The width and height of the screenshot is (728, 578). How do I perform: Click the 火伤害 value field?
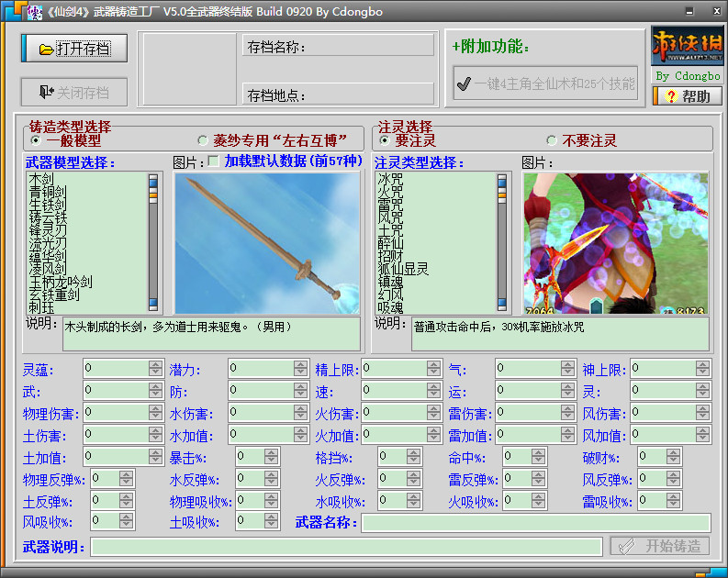395,412
